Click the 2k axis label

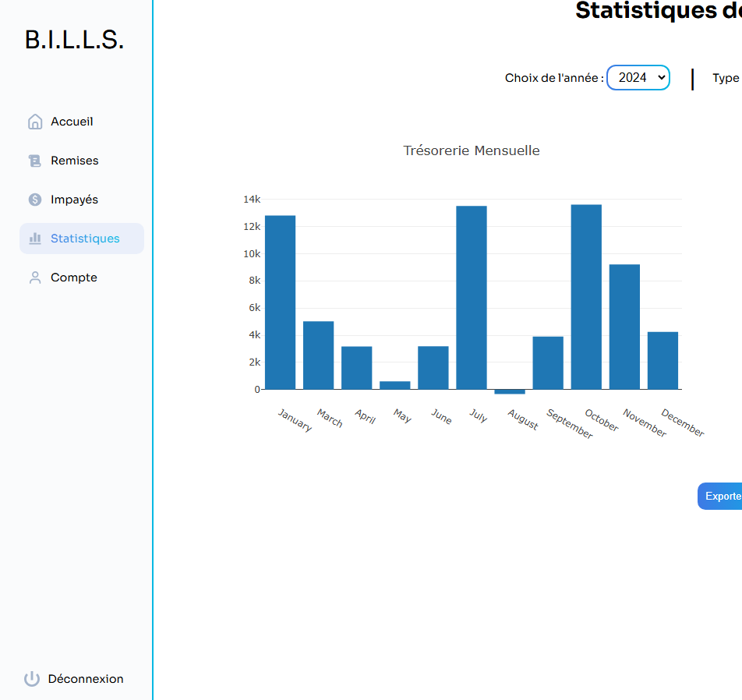(x=255, y=362)
